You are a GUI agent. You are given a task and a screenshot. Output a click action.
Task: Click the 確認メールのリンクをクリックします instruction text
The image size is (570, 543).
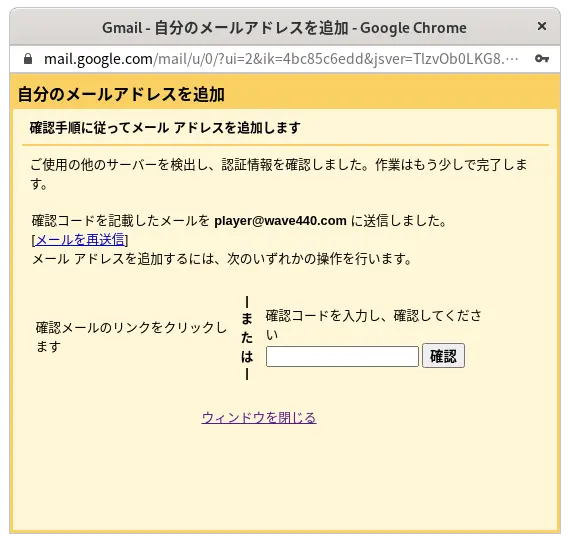(x=131, y=337)
